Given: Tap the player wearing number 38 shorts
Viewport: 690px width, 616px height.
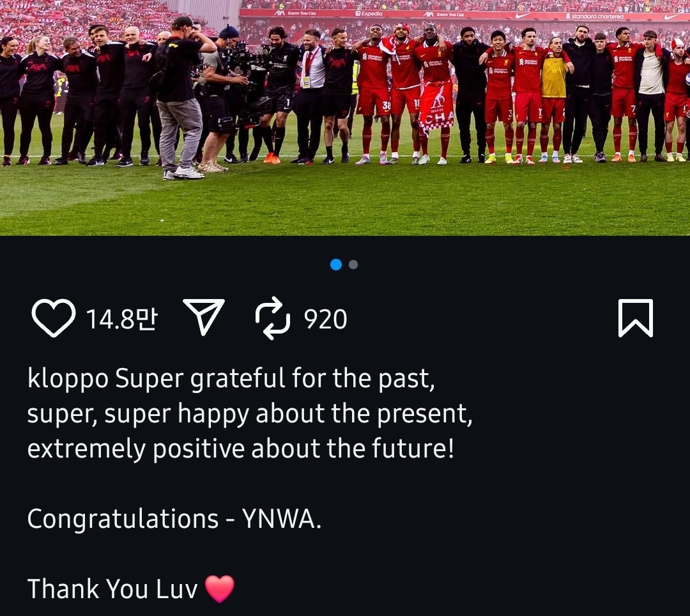Looking at the screenshot, I should coord(373,95).
